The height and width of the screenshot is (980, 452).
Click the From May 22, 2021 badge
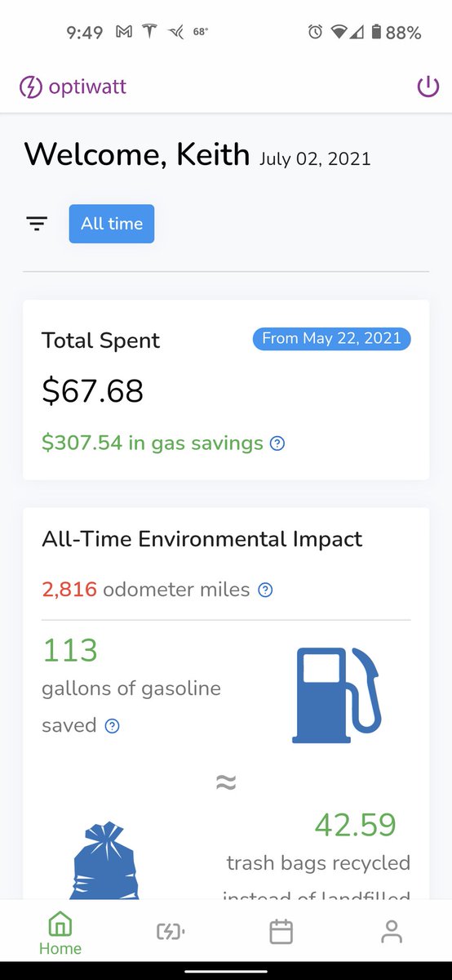[332, 338]
